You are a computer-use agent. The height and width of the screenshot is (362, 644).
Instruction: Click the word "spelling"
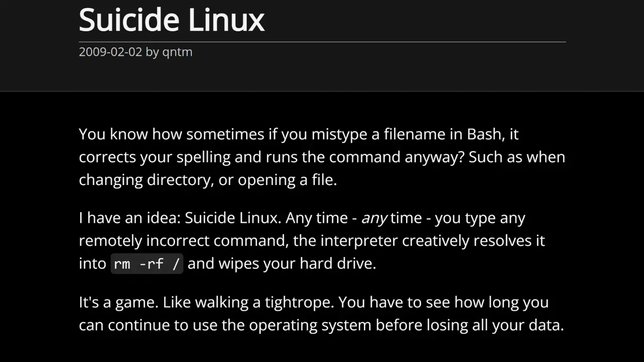203,157
